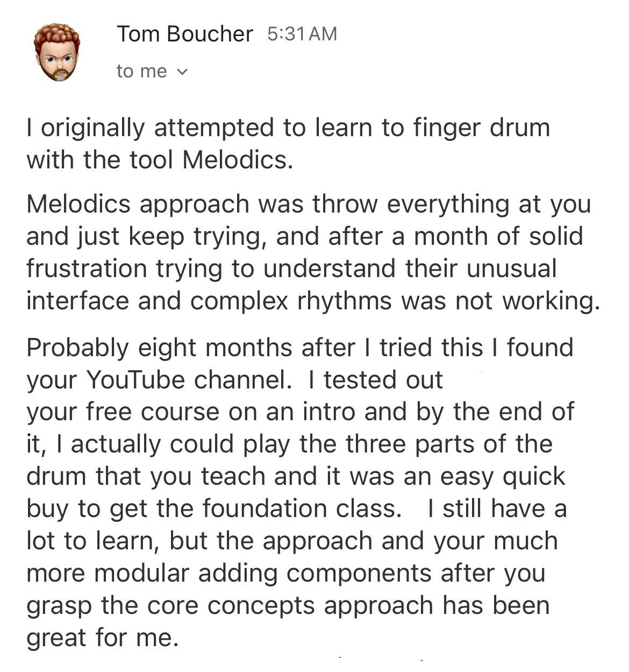Select the sender name Tom Boucher
The height and width of the screenshot is (672, 629).
coord(185,34)
